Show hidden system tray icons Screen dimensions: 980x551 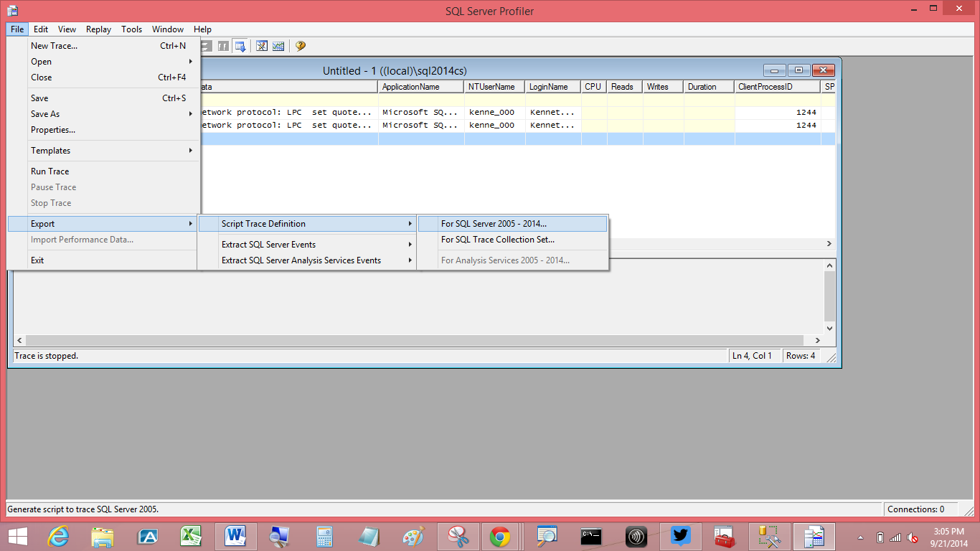click(x=861, y=537)
